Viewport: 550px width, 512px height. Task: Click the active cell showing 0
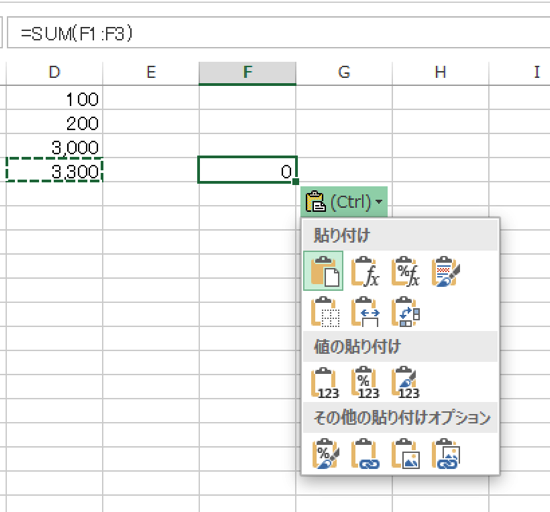click(x=247, y=170)
